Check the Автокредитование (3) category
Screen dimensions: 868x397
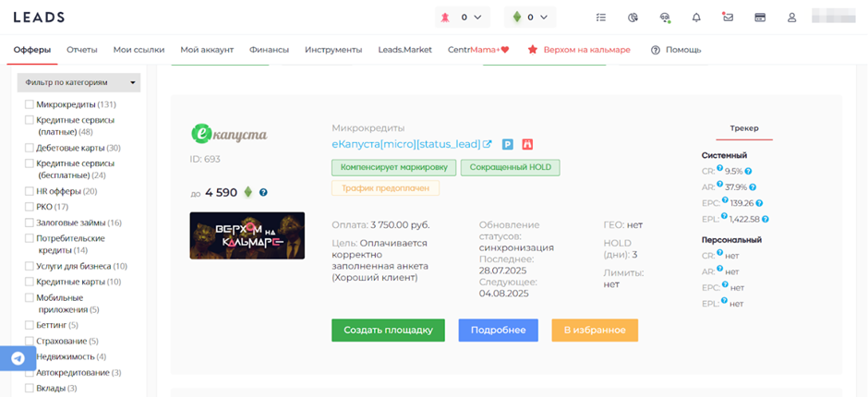click(30, 373)
